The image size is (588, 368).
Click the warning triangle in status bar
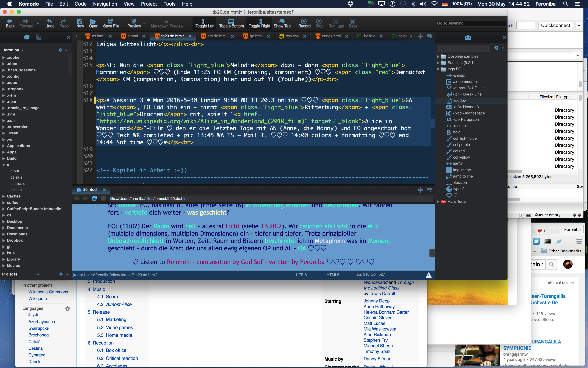[429, 275]
